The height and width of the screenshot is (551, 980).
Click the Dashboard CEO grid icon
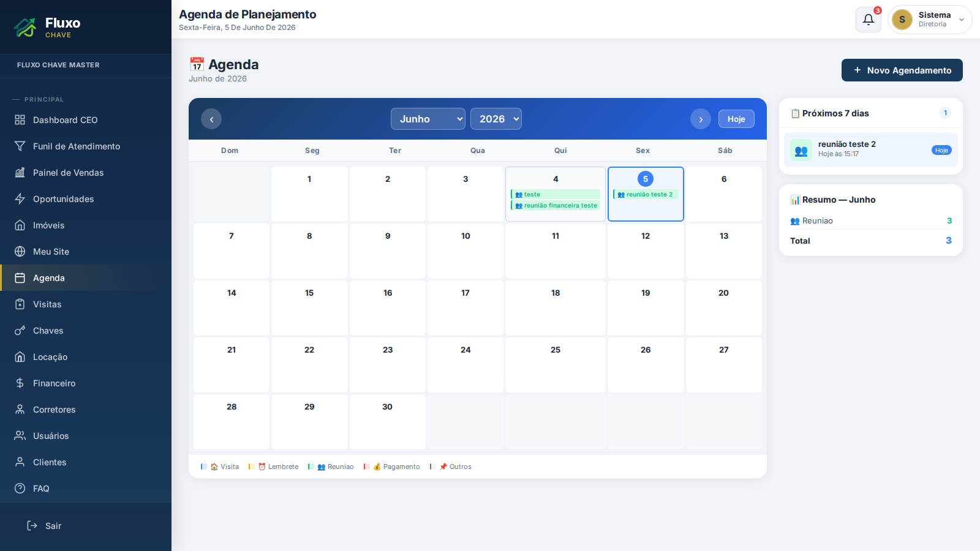tap(20, 120)
